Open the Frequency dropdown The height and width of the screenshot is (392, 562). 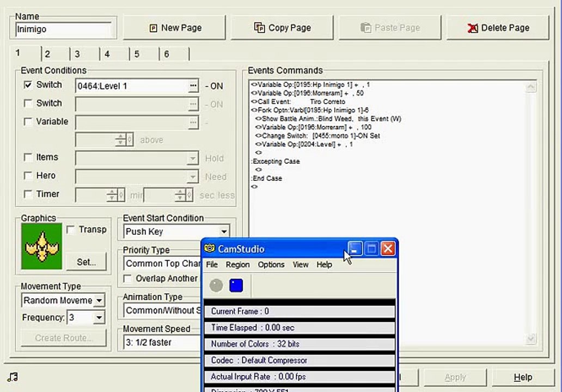click(99, 317)
